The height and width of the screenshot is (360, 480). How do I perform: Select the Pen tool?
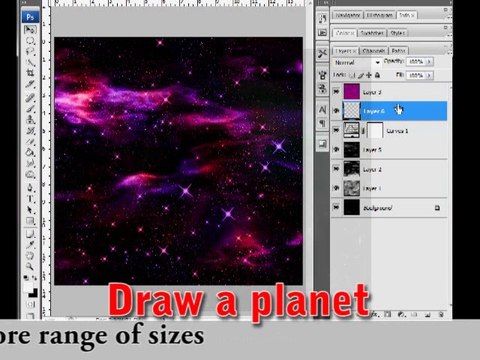pyautogui.click(x=30, y=188)
